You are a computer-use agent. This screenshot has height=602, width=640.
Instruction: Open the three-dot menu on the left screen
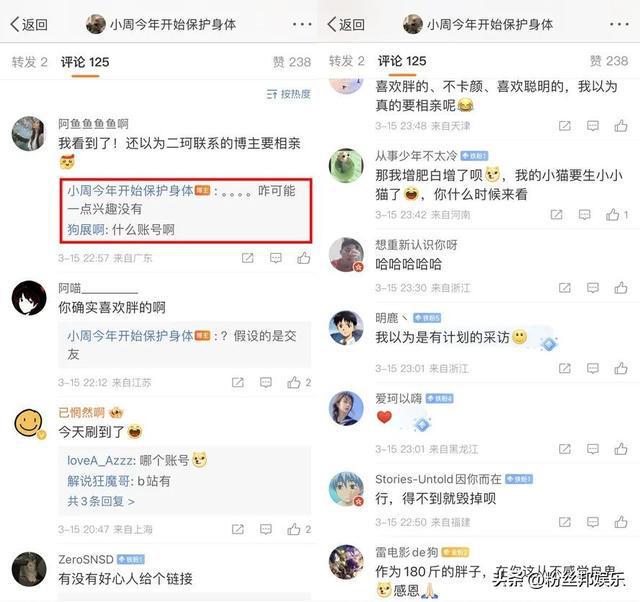(302, 24)
